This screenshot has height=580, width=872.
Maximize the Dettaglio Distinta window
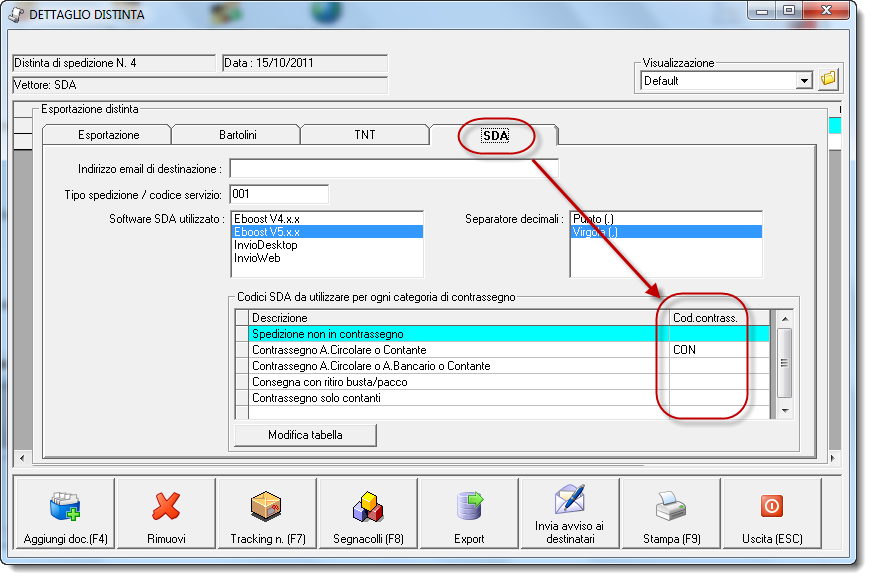(789, 11)
